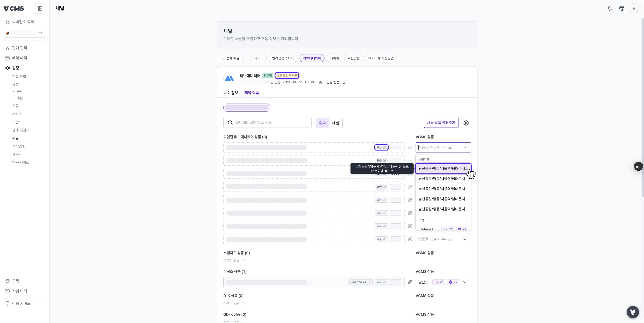This screenshot has width=644, height=323.
Task: Select the 대실 segment toggle
Action: point(336,123)
